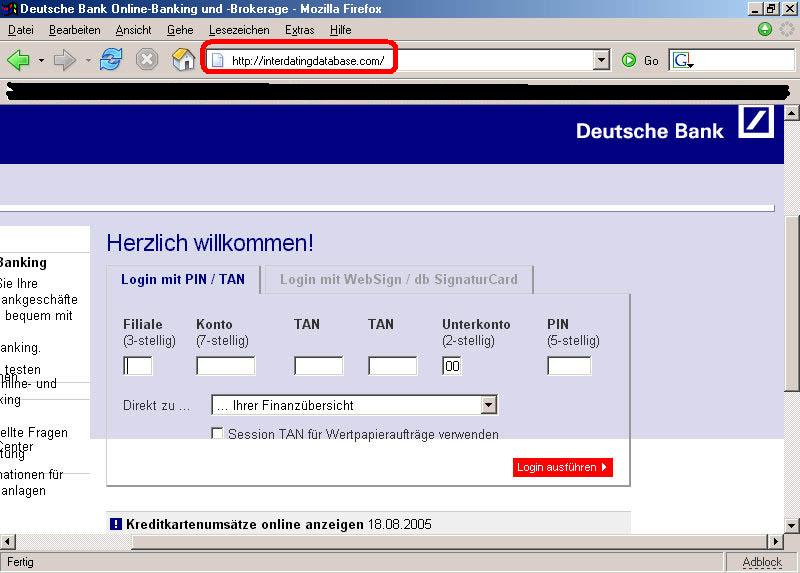This screenshot has width=800, height=573.
Task: Click the first TAN input field
Action: (x=319, y=366)
